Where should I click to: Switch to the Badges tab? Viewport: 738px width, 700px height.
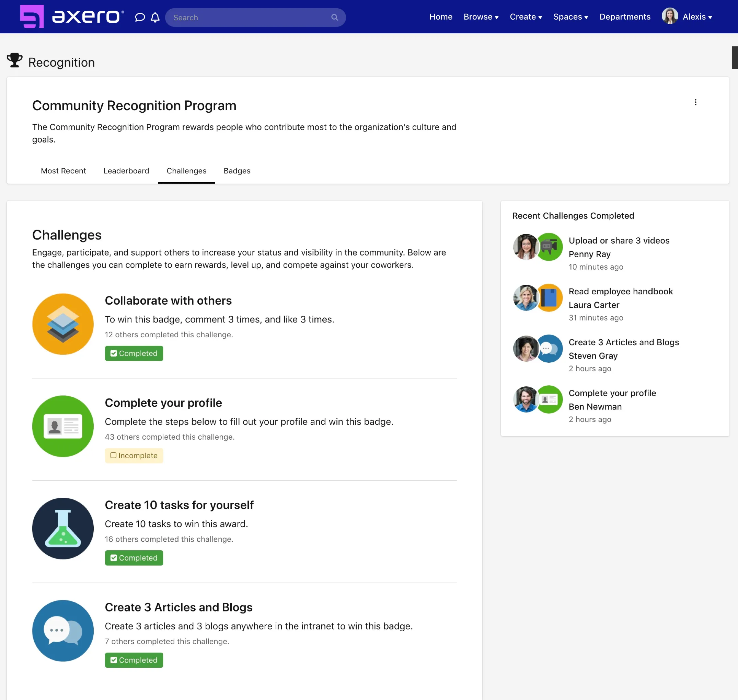click(x=237, y=171)
